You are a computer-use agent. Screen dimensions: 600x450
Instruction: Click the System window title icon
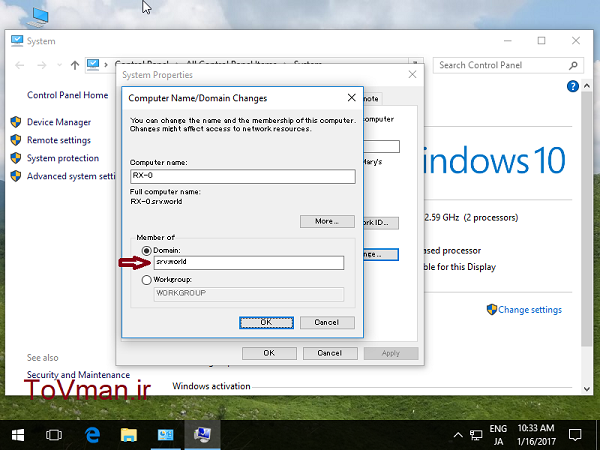click(x=17, y=41)
